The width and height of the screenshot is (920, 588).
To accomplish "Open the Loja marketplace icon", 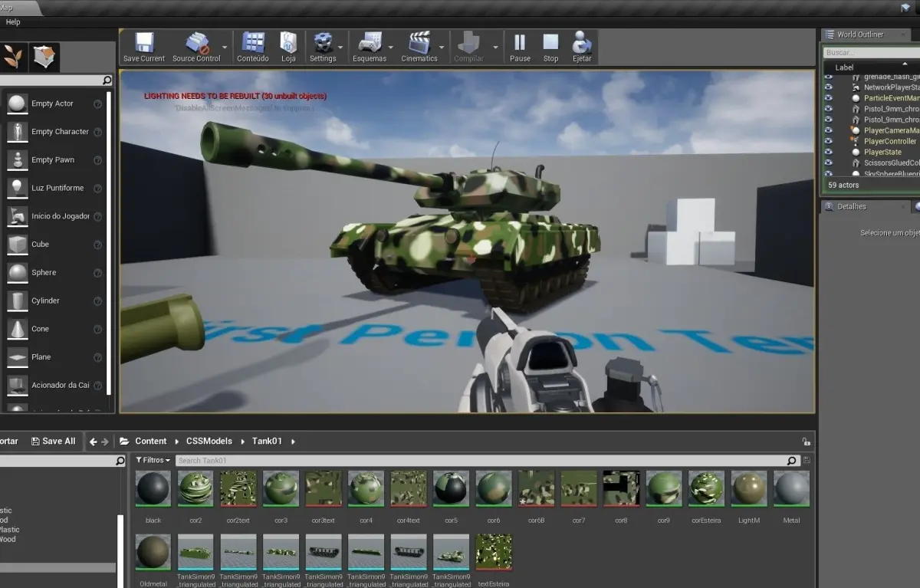I will click(x=288, y=47).
